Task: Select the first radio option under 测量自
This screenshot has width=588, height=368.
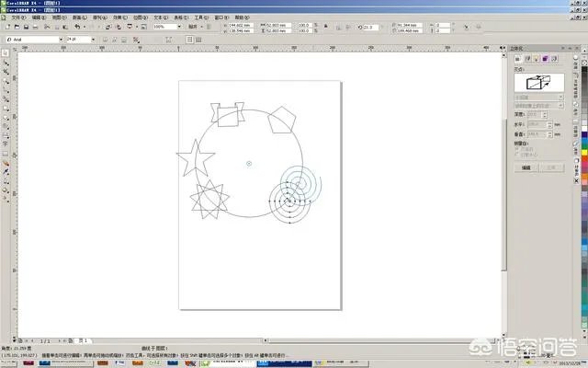Action: (x=523, y=149)
